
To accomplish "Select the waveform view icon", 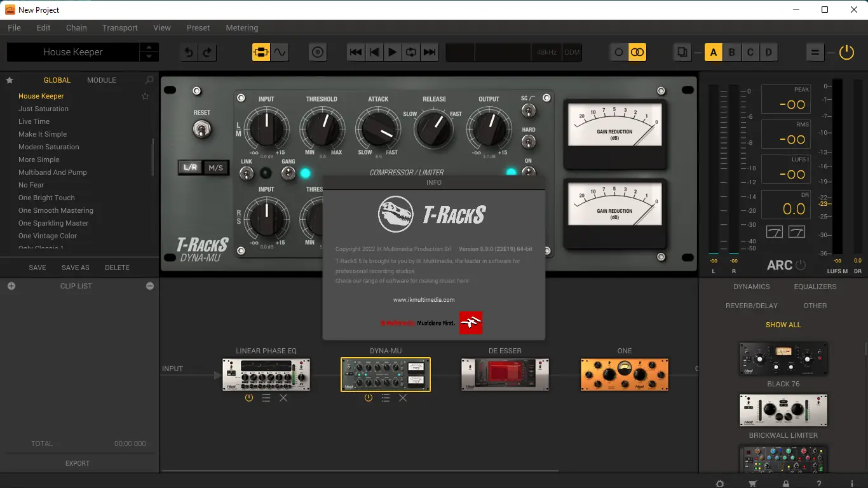I will coord(280,52).
